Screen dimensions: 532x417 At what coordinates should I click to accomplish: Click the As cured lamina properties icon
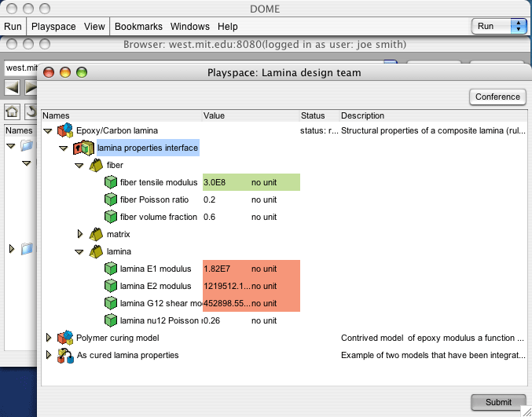[x=65, y=355]
